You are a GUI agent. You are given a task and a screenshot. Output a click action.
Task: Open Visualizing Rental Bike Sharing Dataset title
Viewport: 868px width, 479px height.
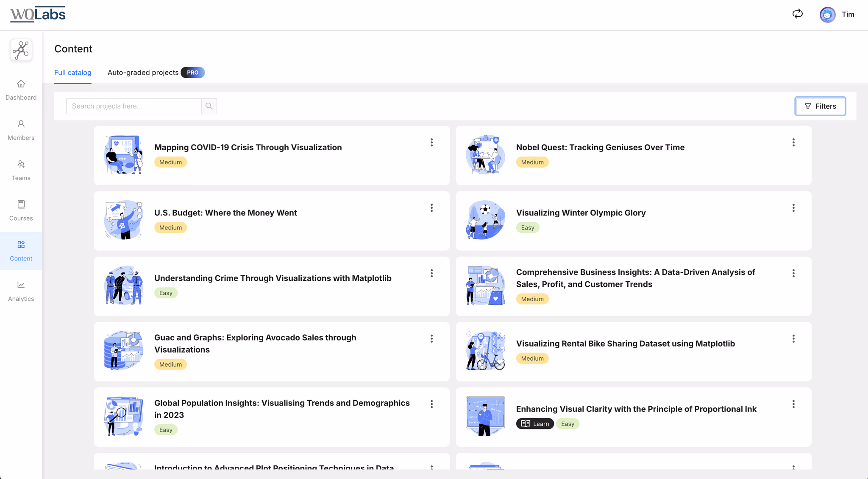pos(626,344)
